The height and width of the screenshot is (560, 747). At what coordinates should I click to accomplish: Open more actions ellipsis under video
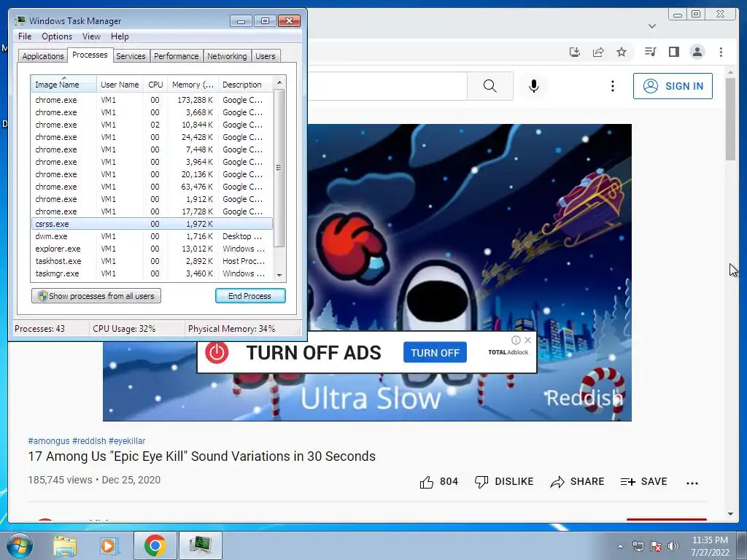point(692,483)
